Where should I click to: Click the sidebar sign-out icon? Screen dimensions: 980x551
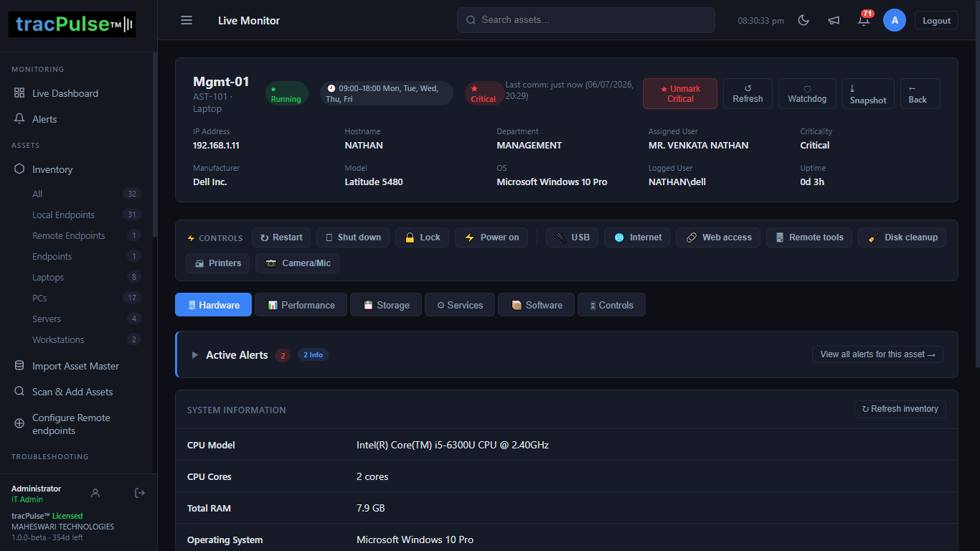coord(140,493)
